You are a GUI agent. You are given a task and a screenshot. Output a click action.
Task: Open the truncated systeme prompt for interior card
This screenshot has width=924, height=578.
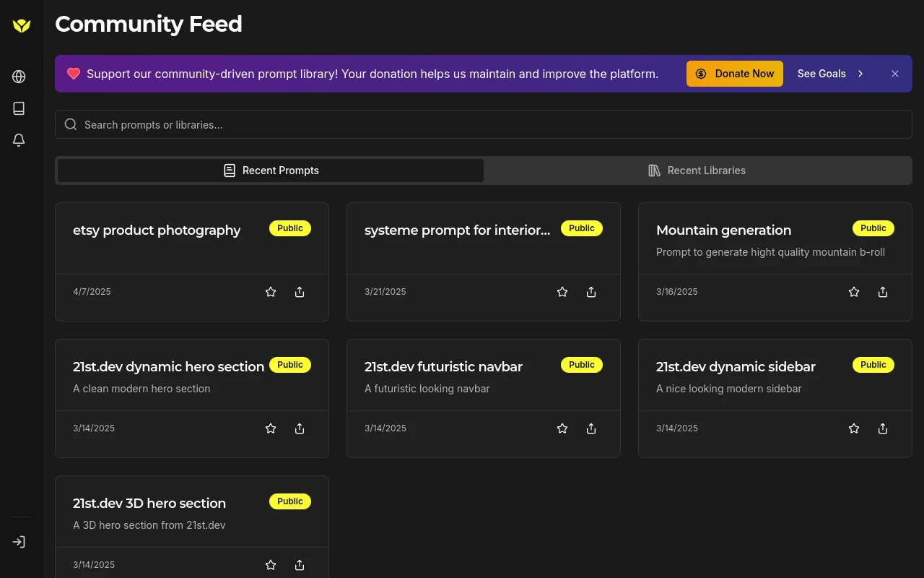pos(457,230)
